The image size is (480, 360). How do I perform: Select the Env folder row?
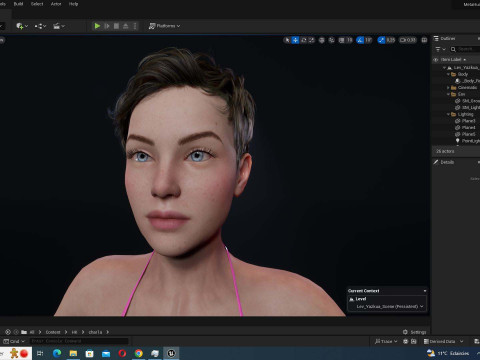(456, 94)
